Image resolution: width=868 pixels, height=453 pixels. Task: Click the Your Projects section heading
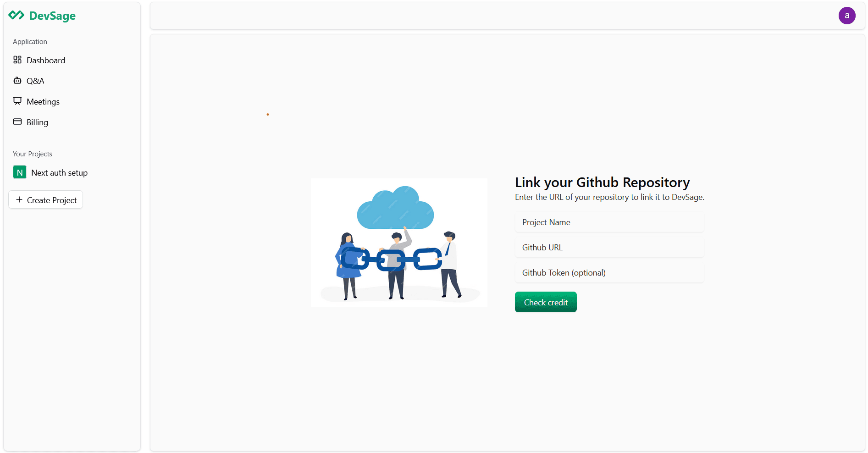[x=32, y=154]
